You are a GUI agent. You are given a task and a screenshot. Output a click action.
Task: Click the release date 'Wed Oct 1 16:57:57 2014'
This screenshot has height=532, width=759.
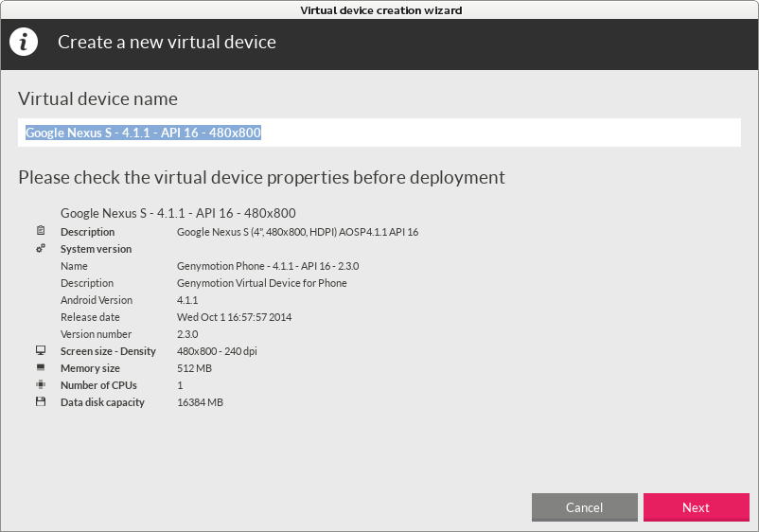point(234,317)
